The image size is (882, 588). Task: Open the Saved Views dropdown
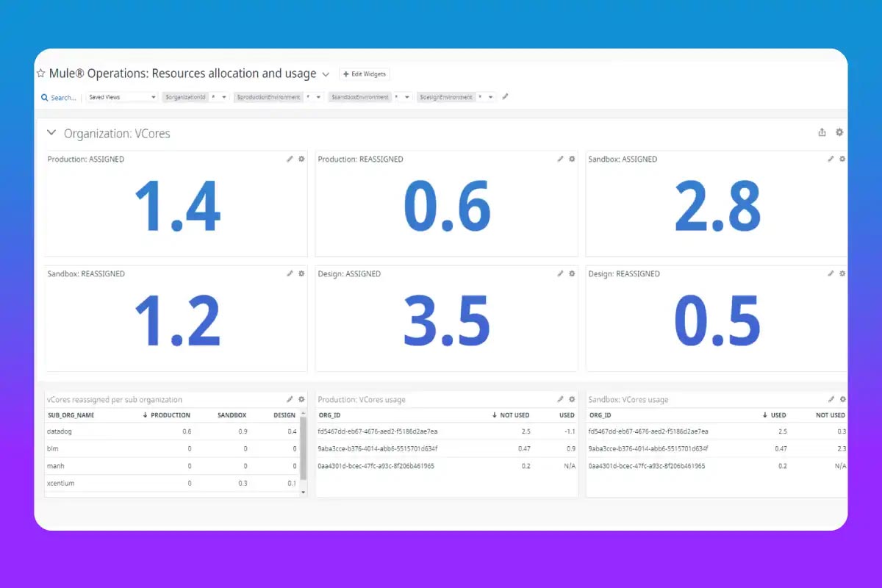[x=122, y=97]
